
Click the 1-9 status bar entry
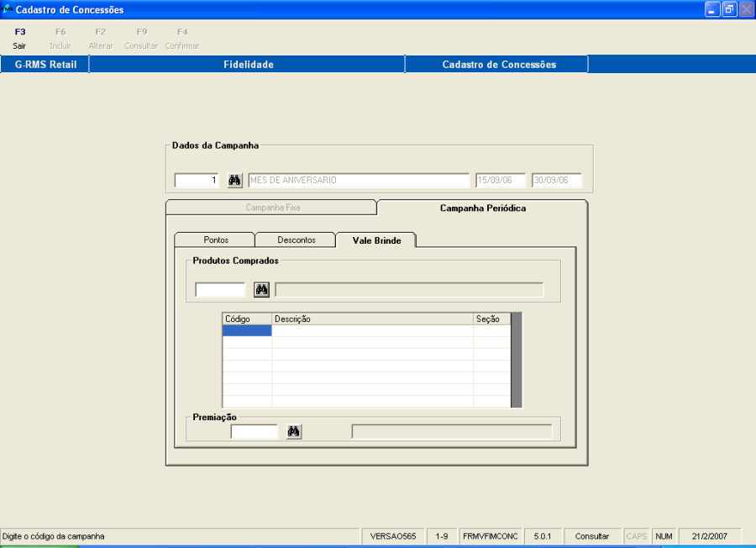click(x=442, y=536)
